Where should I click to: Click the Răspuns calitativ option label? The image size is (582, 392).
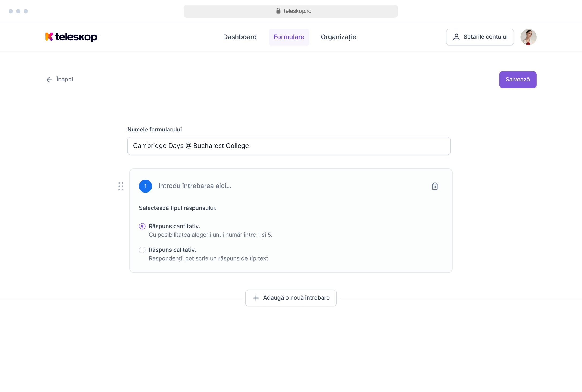point(172,250)
